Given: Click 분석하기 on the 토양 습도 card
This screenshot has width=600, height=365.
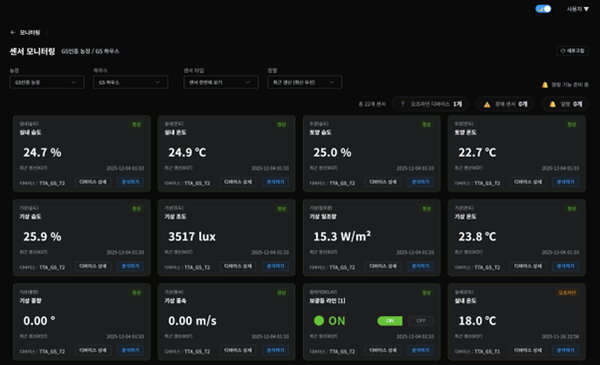Looking at the screenshot, I should tap(421, 182).
